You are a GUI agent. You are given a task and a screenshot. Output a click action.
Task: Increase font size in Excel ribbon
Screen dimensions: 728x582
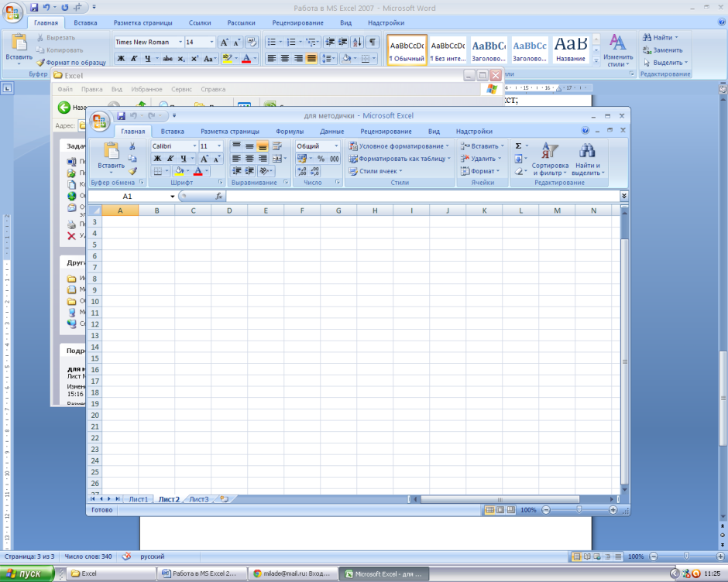(204, 159)
